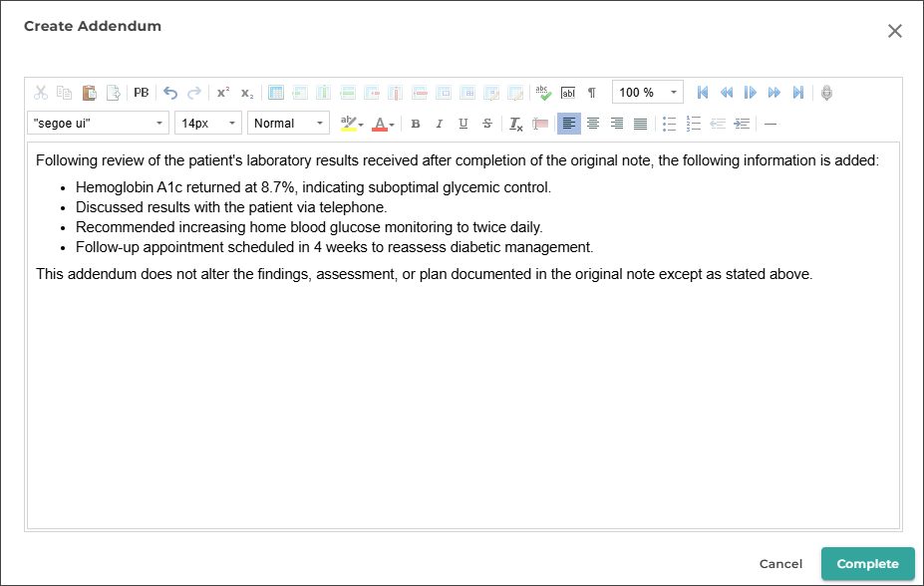Apply the yellow text highlight color
924x586 pixels.
(348, 124)
